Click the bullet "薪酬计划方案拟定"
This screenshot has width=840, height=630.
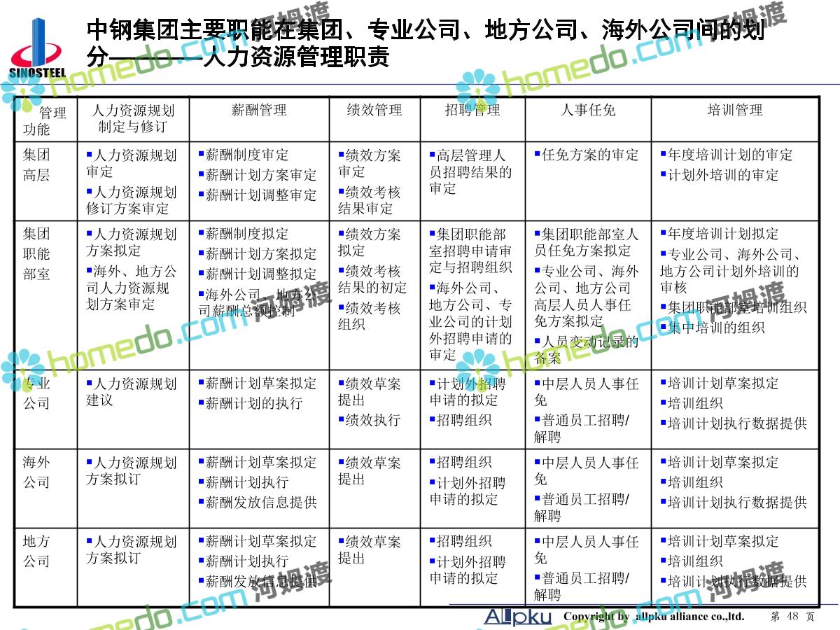(x=258, y=254)
